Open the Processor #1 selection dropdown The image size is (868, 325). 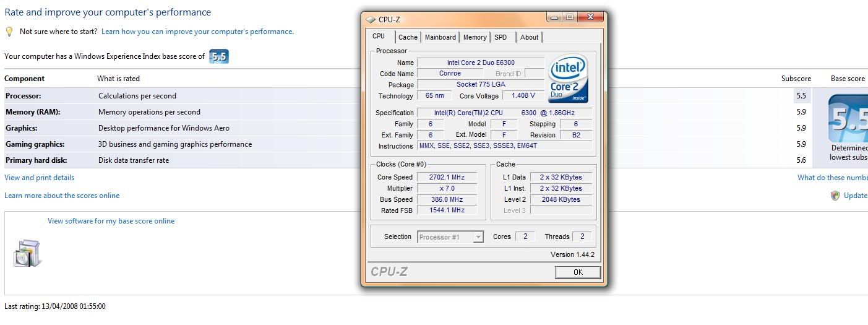click(450, 236)
